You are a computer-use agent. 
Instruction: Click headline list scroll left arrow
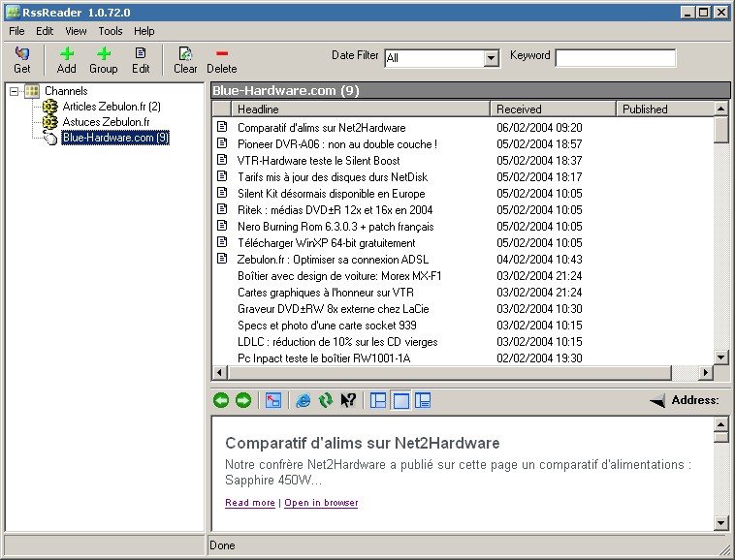(219, 373)
